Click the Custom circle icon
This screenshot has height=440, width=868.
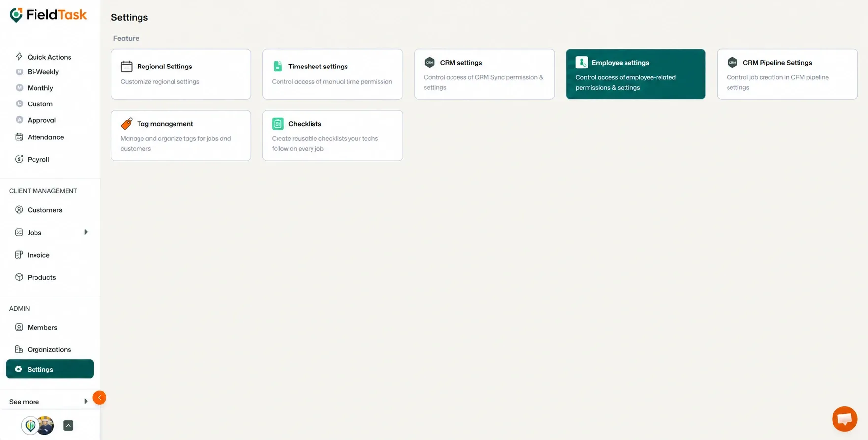tap(19, 104)
